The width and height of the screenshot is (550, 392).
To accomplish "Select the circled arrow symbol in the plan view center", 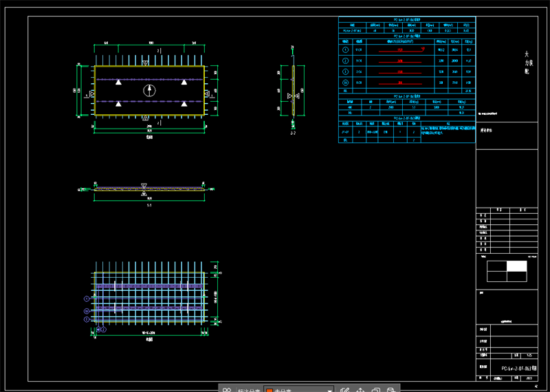I will pos(149,91).
